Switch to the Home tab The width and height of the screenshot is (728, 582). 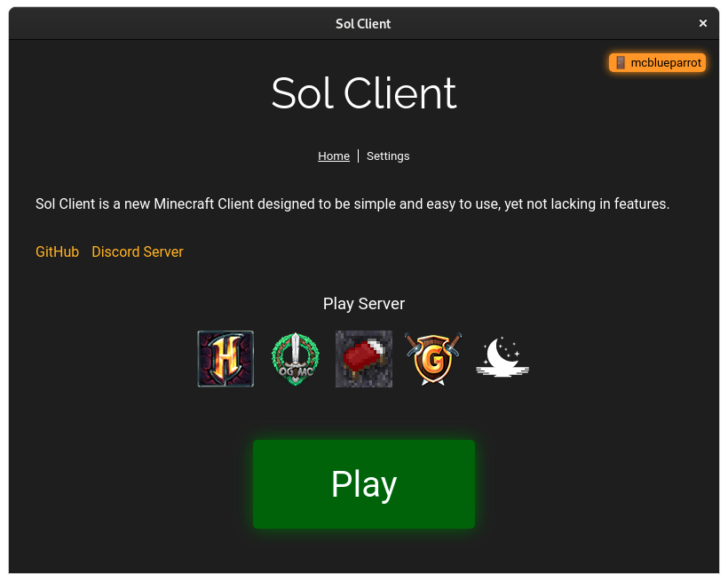(334, 155)
